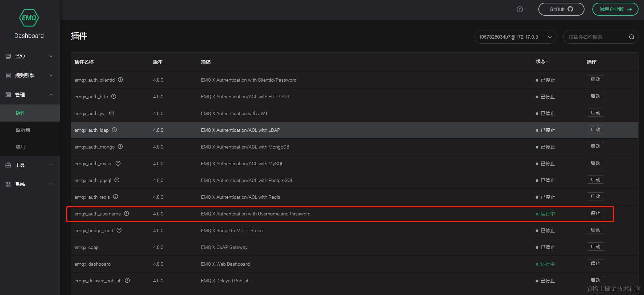Click the 管理 sidebar icon

point(8,95)
